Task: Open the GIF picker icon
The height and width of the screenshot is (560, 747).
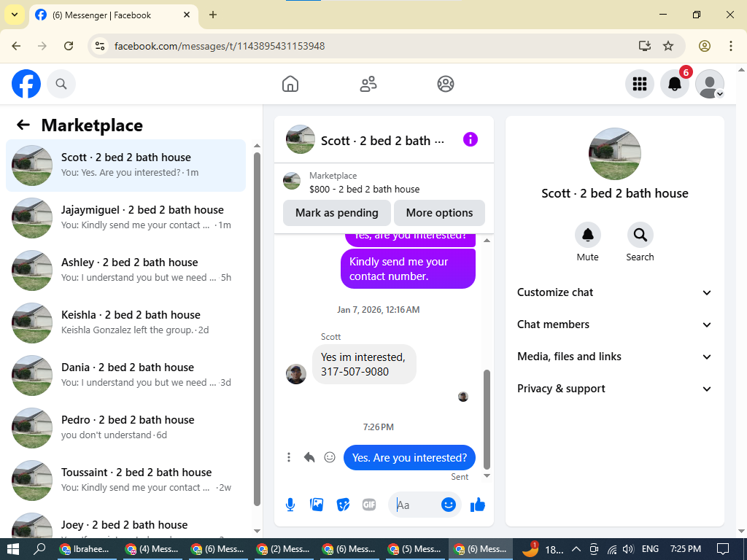Action: pyautogui.click(x=369, y=505)
